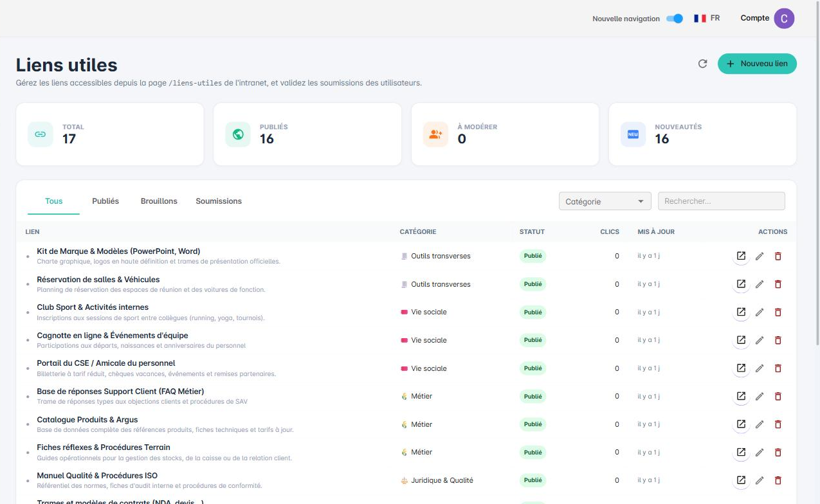820x504 pixels.
Task: Open the Catégorie filter dropdown
Action: point(605,201)
